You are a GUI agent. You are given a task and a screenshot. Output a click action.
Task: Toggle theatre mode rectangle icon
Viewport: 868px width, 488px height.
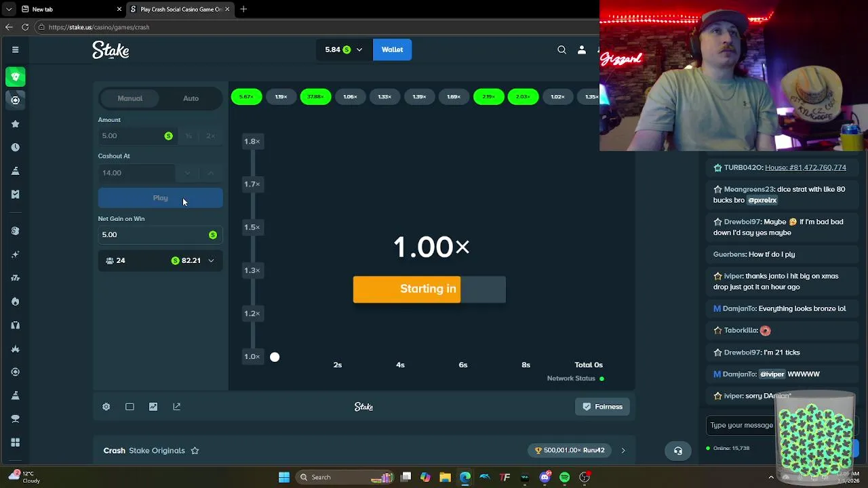(x=130, y=407)
